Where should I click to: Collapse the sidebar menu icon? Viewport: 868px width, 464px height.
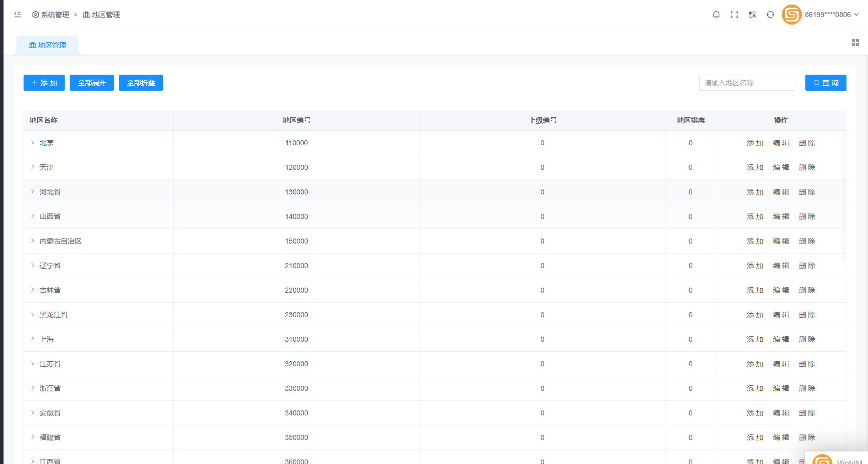click(x=18, y=15)
